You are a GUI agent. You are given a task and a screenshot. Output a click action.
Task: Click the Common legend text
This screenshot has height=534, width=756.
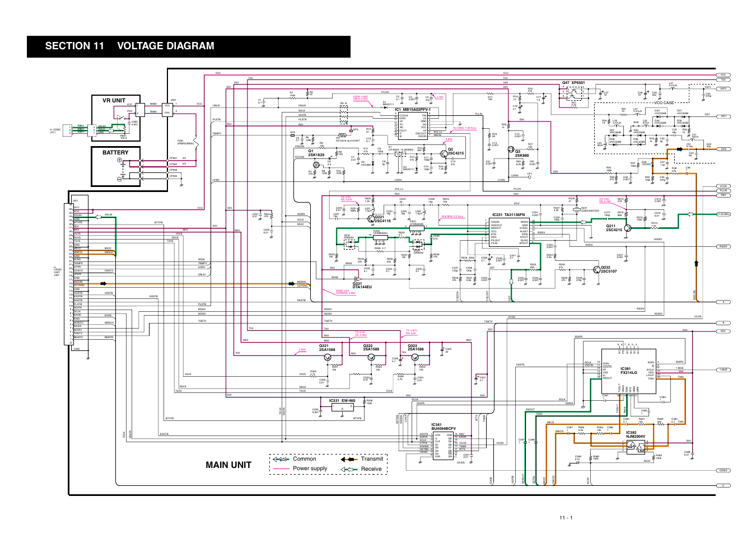coord(304,459)
